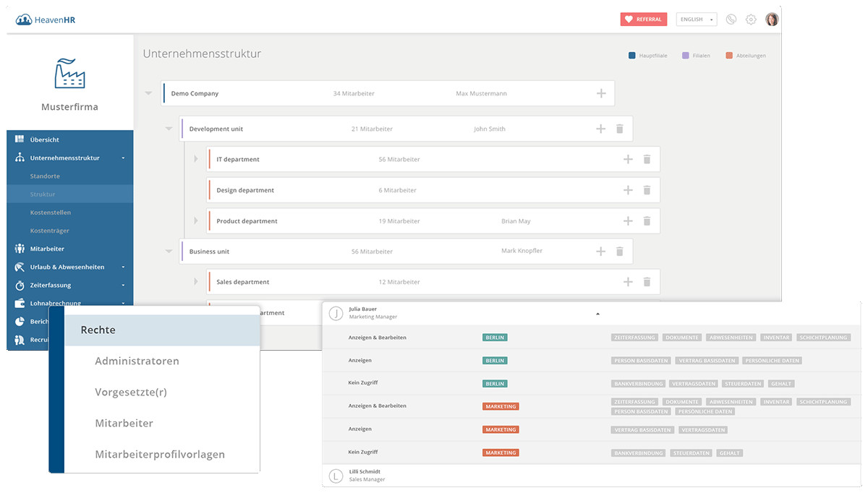This screenshot has width=868, height=493.
Task: Click Julia Bauer avatar circle
Action: pyautogui.click(x=336, y=313)
